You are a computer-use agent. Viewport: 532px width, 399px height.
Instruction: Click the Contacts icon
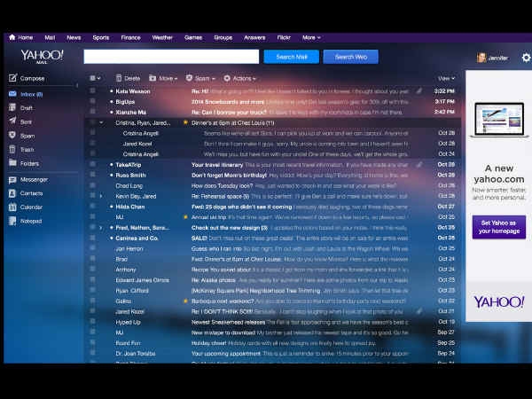coord(12,193)
